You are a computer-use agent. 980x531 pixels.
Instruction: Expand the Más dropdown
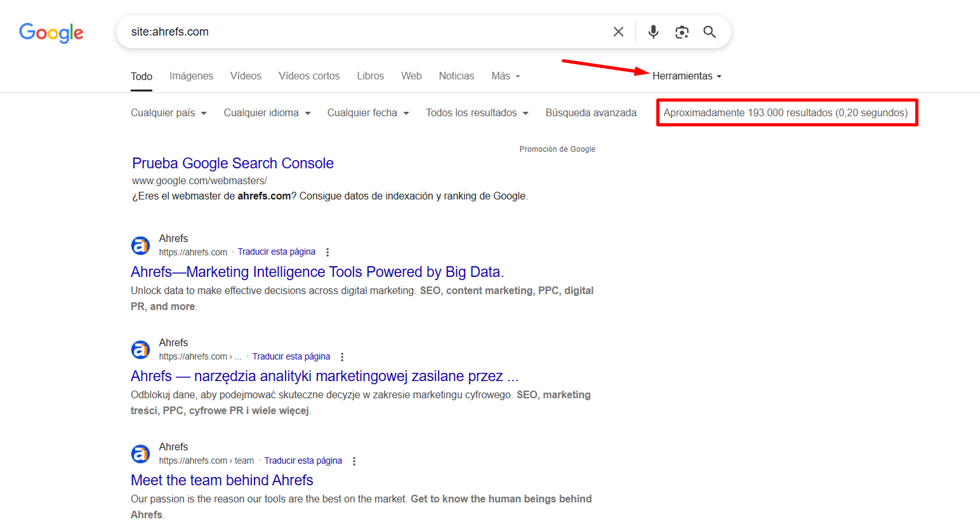[x=506, y=76]
